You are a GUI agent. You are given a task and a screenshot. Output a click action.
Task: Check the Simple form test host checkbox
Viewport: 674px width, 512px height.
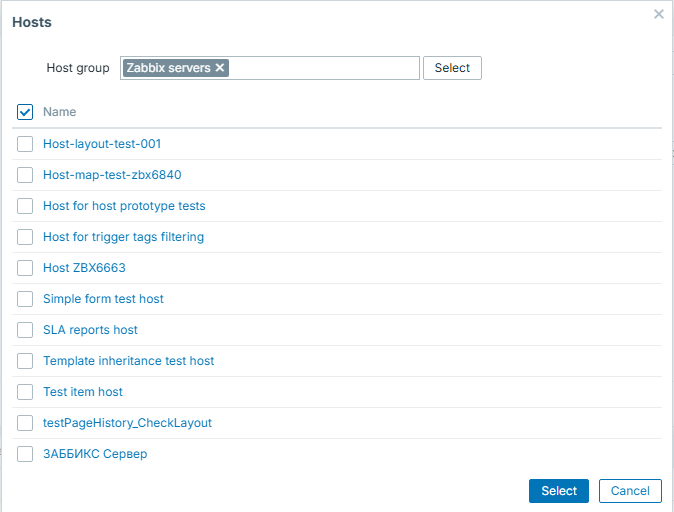point(25,299)
